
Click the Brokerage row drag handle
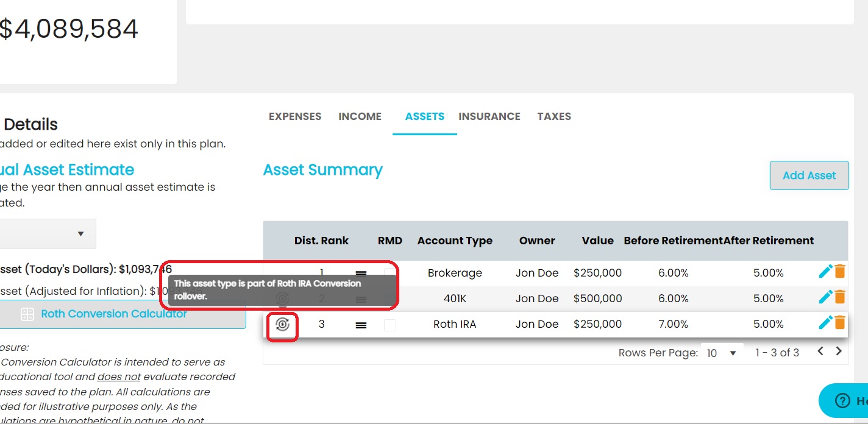point(361,274)
